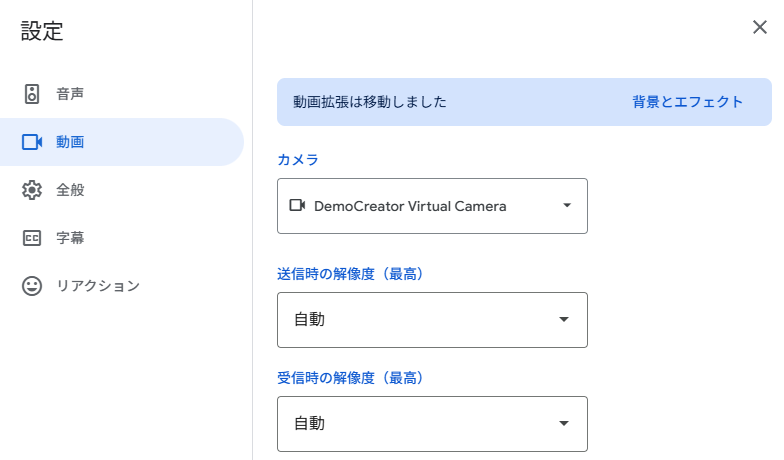
Task: Click the camera icon inside camera selector
Action: click(297, 206)
